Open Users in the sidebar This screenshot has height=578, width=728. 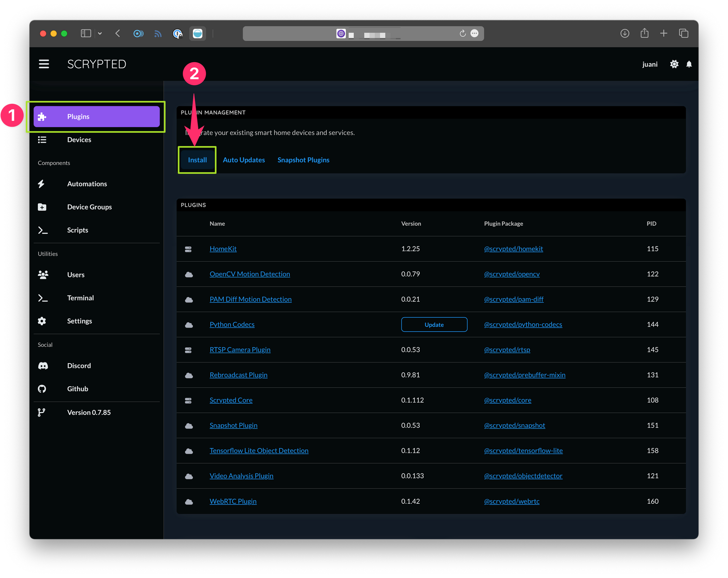click(x=96, y=275)
